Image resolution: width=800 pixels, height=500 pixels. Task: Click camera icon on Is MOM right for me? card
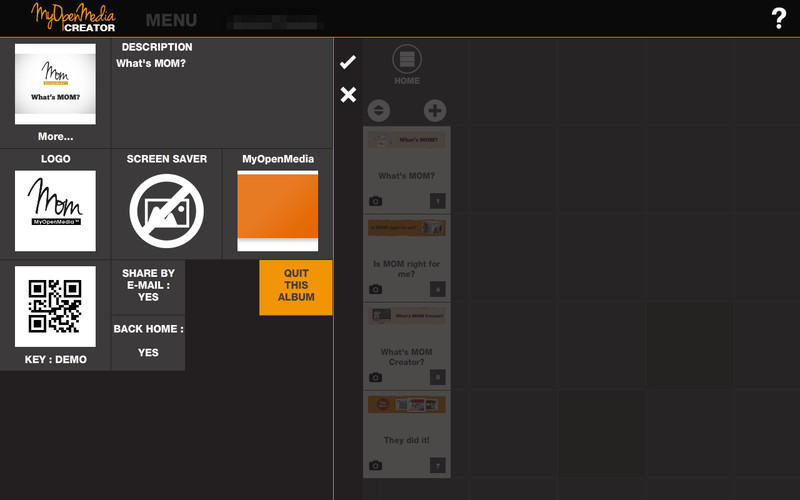pyautogui.click(x=376, y=289)
